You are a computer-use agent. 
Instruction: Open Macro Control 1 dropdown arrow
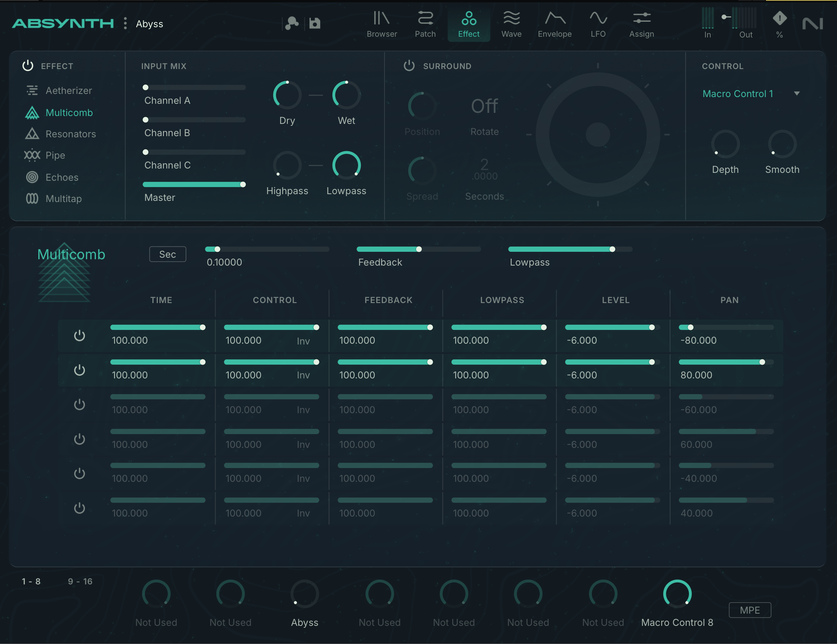(797, 94)
